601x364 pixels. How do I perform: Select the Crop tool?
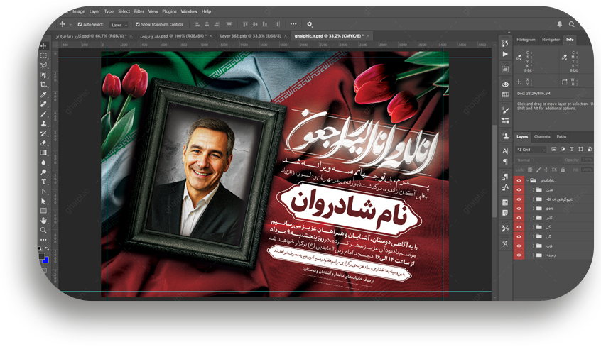[44, 84]
